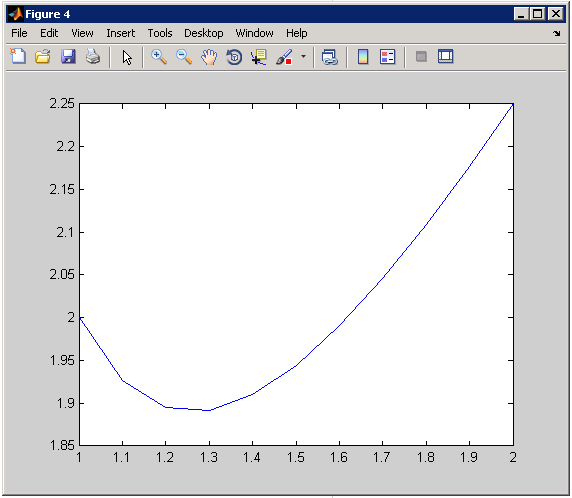Choose the Data Cursor tool
Screen dimensions: 572x498
point(259,57)
